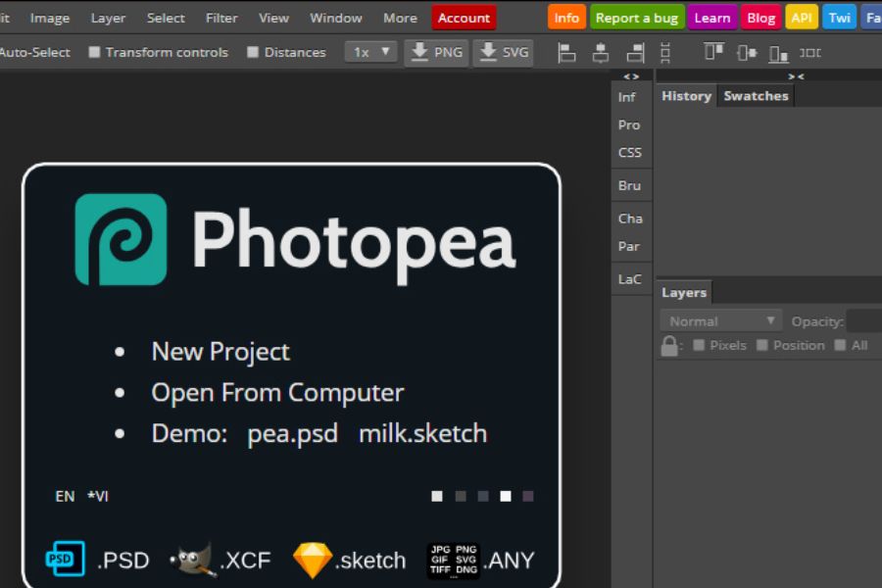Click the Opacity value field
The image size is (882, 588).
click(864, 321)
